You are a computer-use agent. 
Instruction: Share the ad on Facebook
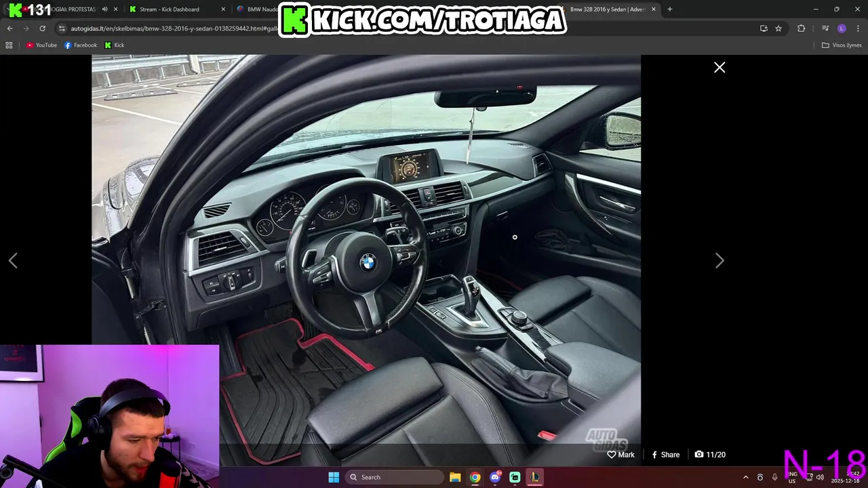click(x=665, y=455)
